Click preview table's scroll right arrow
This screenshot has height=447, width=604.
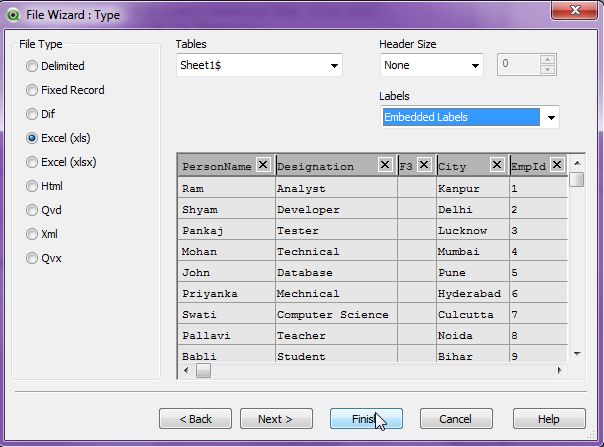tap(559, 371)
